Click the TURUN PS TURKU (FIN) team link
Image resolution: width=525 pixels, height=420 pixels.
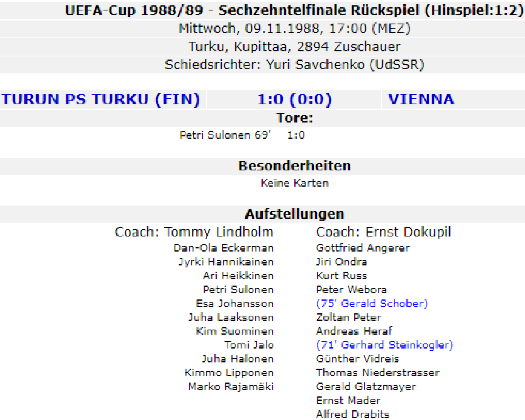click(x=101, y=100)
